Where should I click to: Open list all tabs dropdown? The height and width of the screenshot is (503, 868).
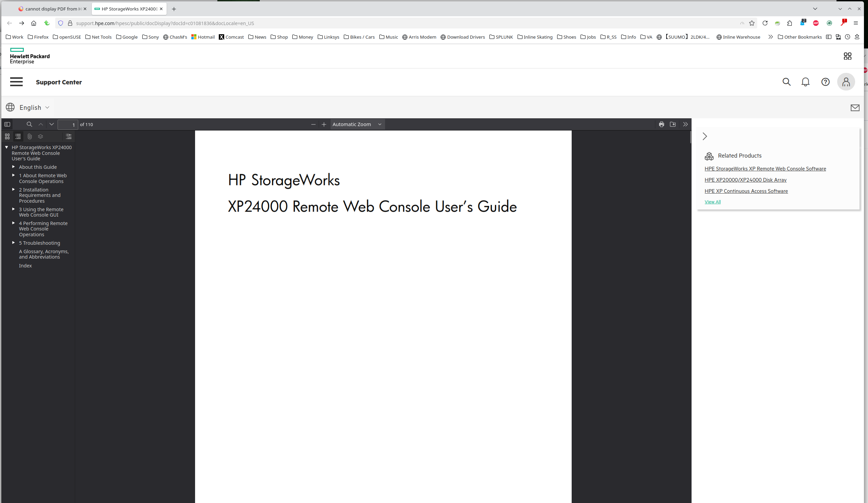pos(815,8)
